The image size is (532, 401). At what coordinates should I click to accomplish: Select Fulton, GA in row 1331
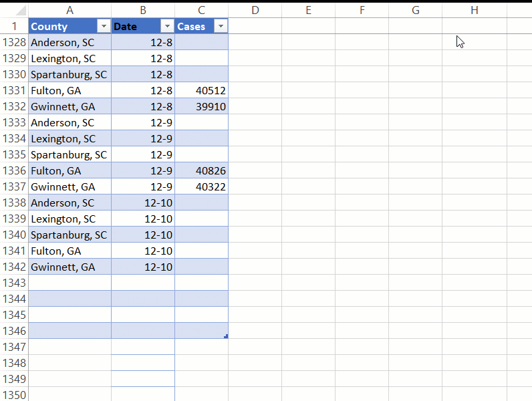[x=70, y=90]
